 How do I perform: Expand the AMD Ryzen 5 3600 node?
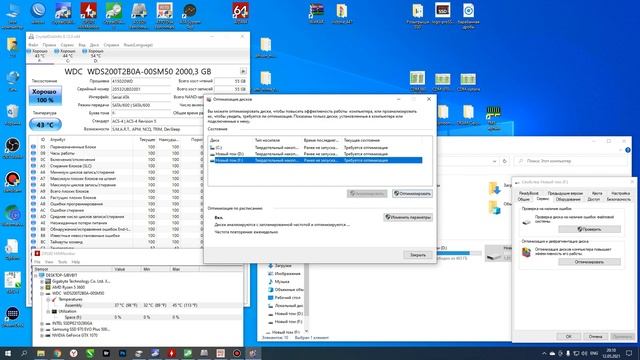point(42,287)
